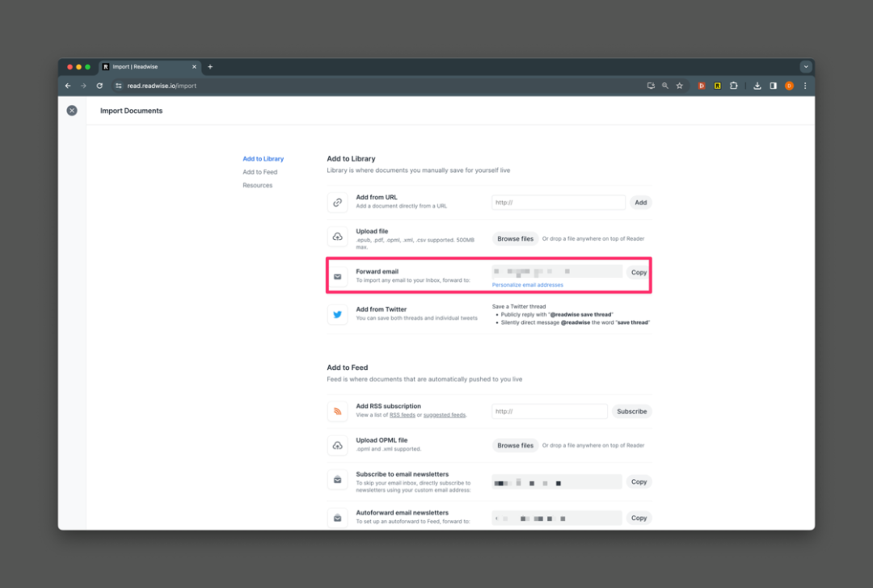Reload the Readwise import page
873x588 pixels.
coord(99,86)
